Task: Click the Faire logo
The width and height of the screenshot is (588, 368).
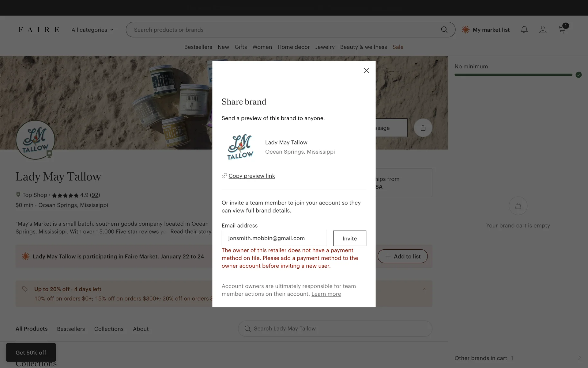Action: [x=39, y=30]
